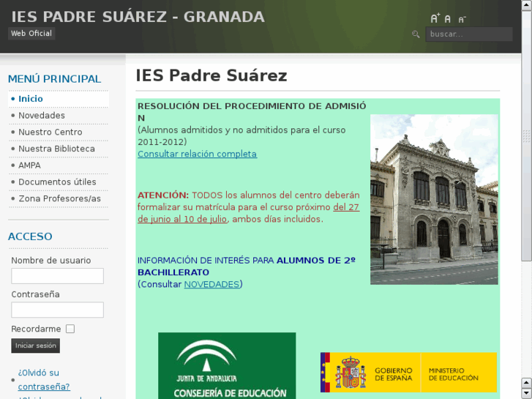Reset font size with the middle A icon
Screen dimensions: 532x399
click(448, 19)
